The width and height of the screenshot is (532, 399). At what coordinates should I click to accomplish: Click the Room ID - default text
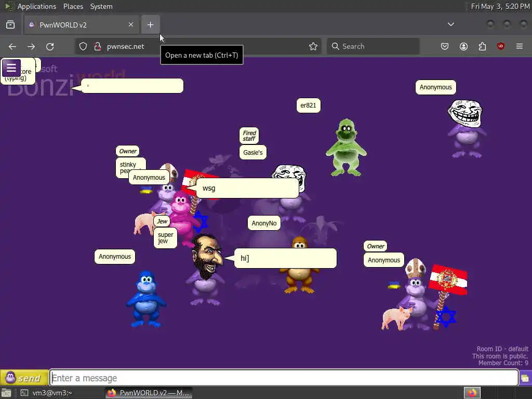click(x=502, y=349)
